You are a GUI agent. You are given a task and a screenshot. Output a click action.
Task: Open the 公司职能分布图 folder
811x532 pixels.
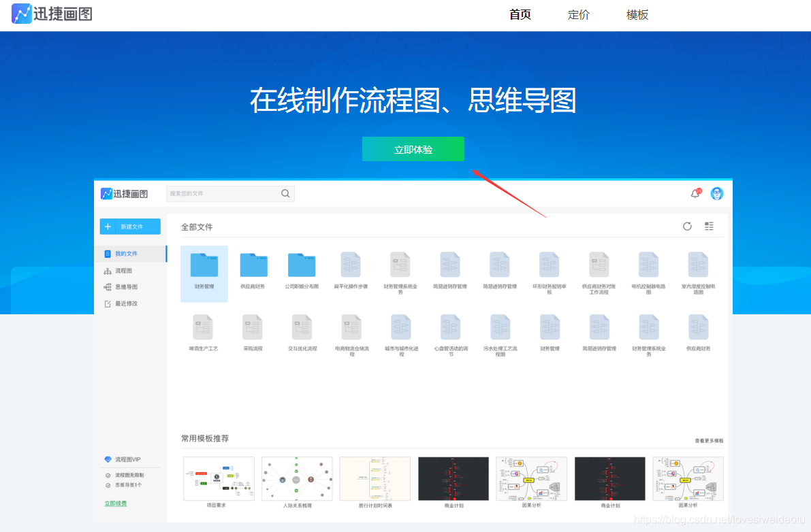click(x=302, y=271)
